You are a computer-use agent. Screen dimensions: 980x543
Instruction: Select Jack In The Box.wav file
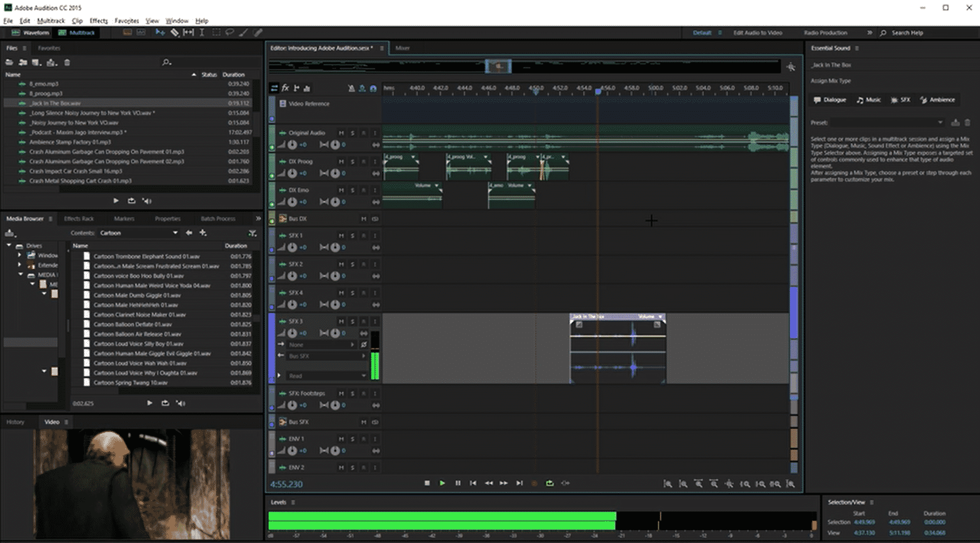tap(55, 103)
